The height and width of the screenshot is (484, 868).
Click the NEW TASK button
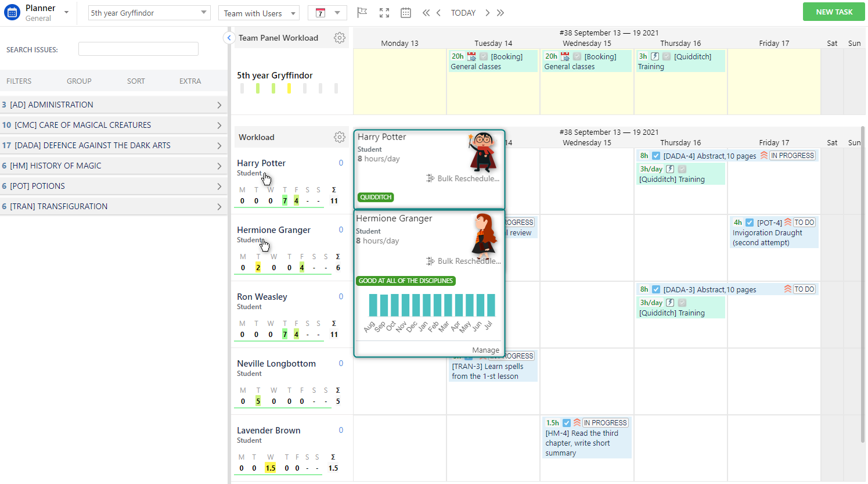pyautogui.click(x=834, y=12)
